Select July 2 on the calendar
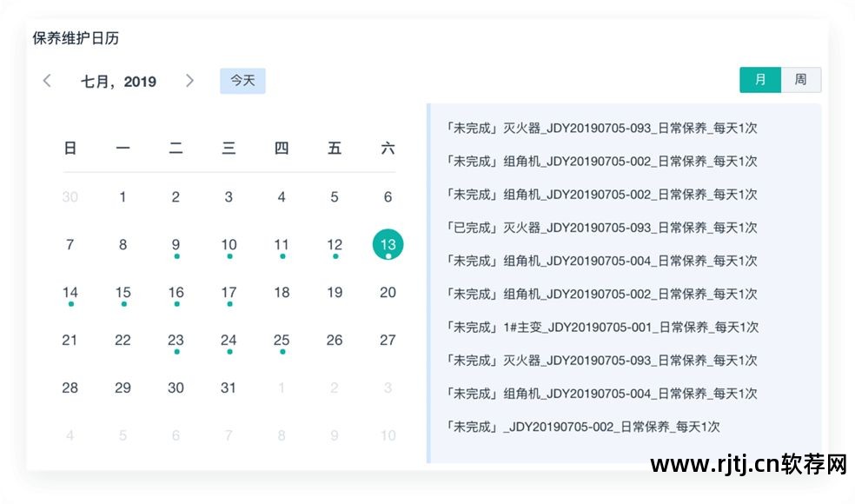The width and height of the screenshot is (855, 504). click(176, 197)
